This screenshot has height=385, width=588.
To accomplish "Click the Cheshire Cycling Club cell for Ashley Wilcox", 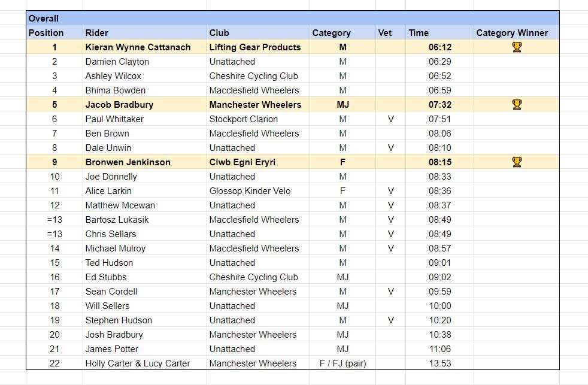I will pos(253,76).
